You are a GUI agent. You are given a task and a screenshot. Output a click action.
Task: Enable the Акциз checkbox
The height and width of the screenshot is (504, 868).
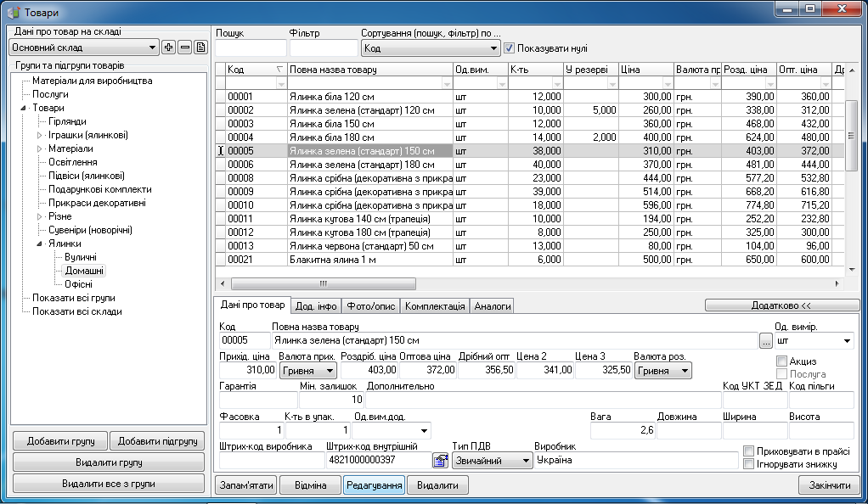coord(782,361)
